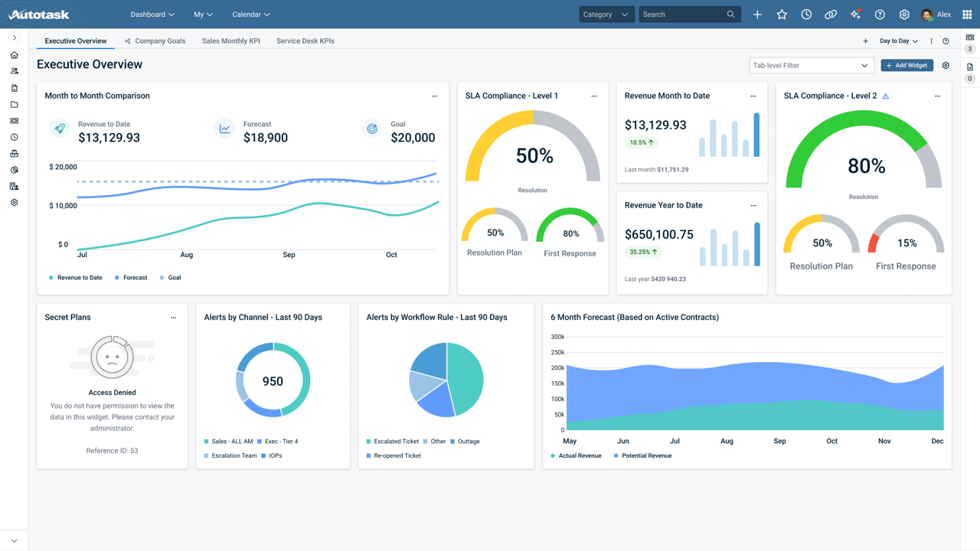Open the Dashboard menu in the top bar
The width and height of the screenshot is (980, 551).
click(x=152, y=14)
